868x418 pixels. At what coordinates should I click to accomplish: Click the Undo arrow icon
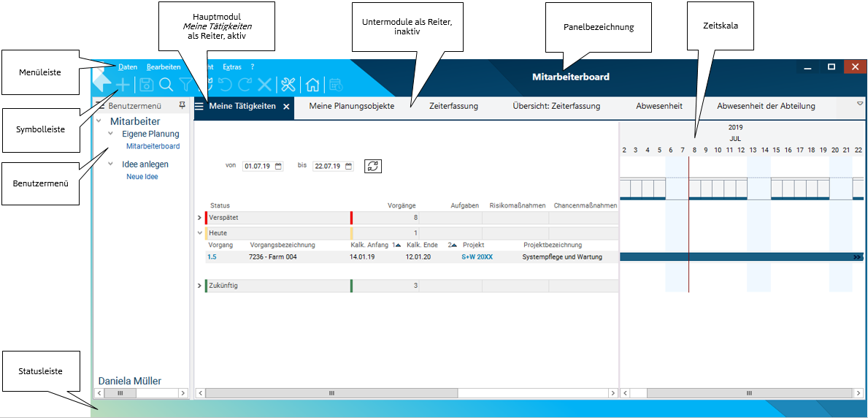tap(226, 85)
